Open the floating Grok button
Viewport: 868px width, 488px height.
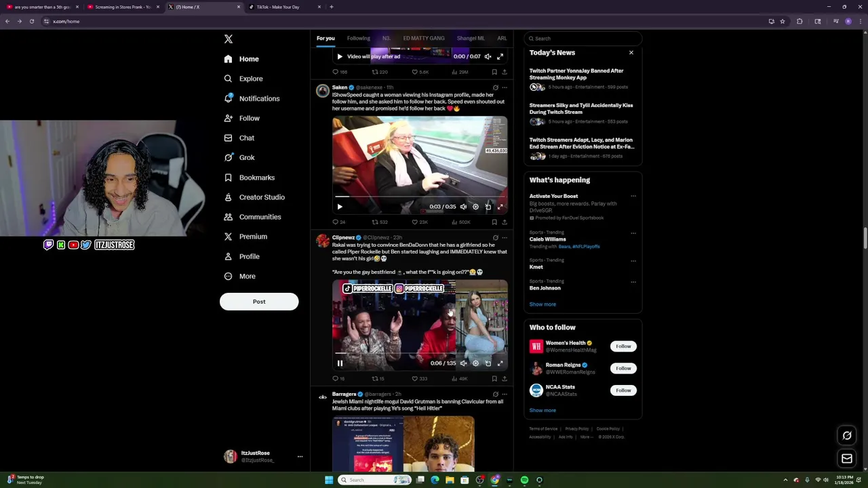[847, 436]
